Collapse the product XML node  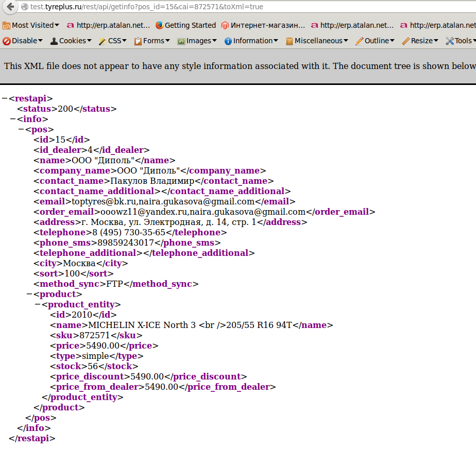[29, 294]
